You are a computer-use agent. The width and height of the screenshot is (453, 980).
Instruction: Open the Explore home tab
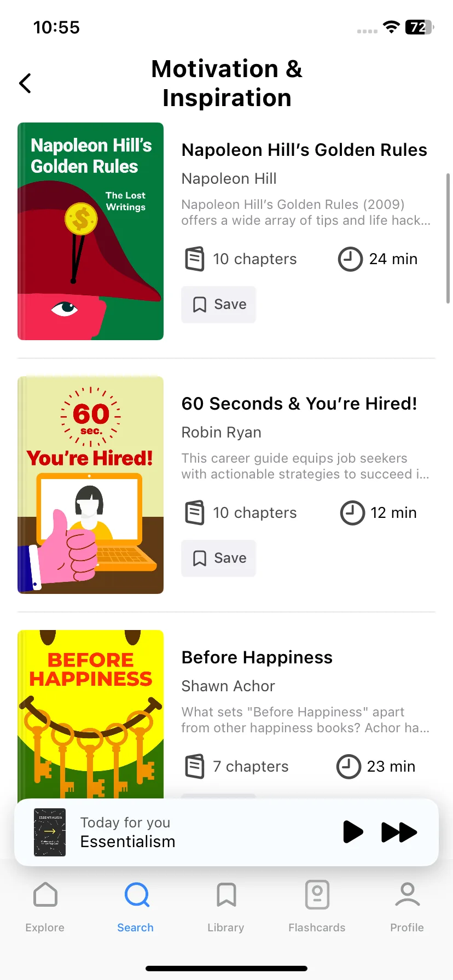click(45, 895)
